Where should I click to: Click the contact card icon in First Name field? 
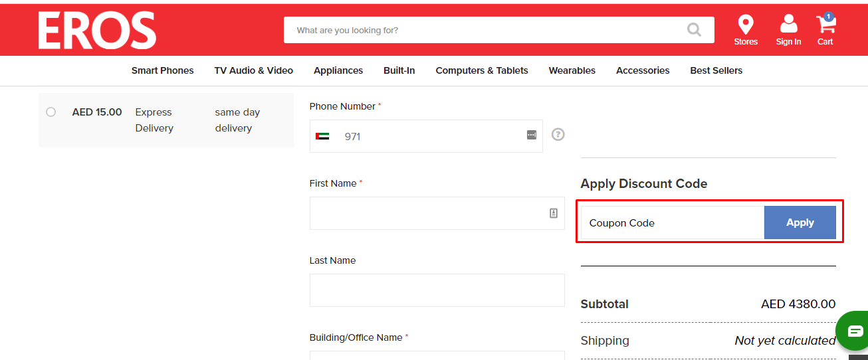tap(554, 213)
